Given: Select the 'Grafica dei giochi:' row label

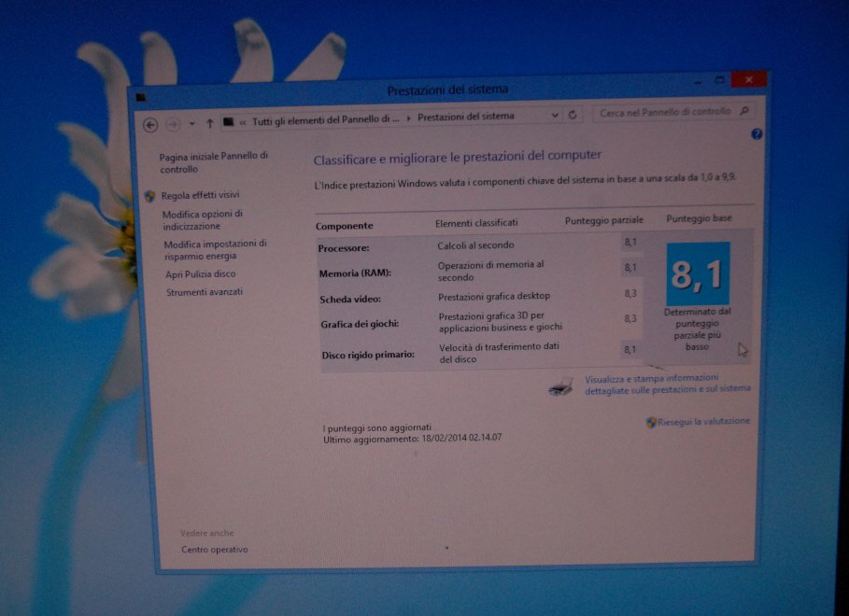Looking at the screenshot, I should [360, 324].
